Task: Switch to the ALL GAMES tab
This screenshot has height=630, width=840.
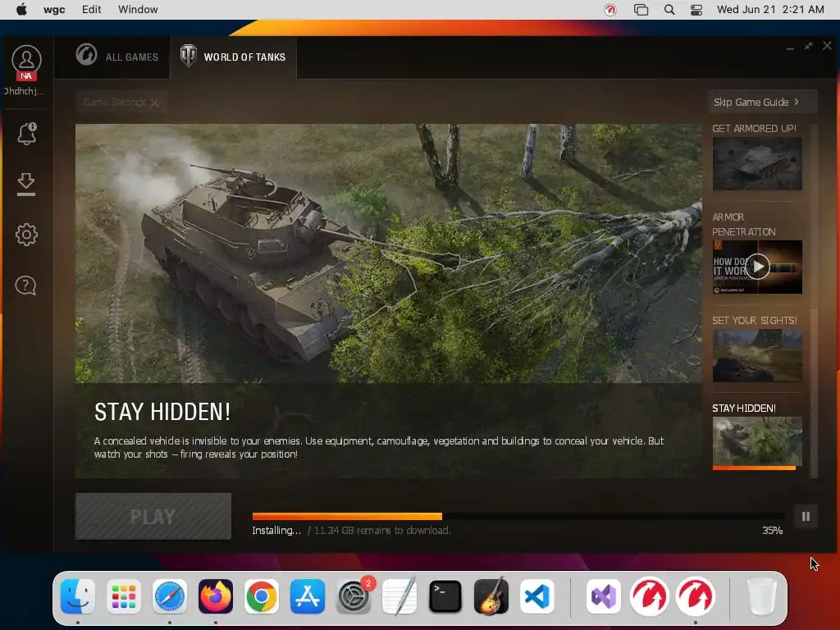Action: click(x=117, y=57)
